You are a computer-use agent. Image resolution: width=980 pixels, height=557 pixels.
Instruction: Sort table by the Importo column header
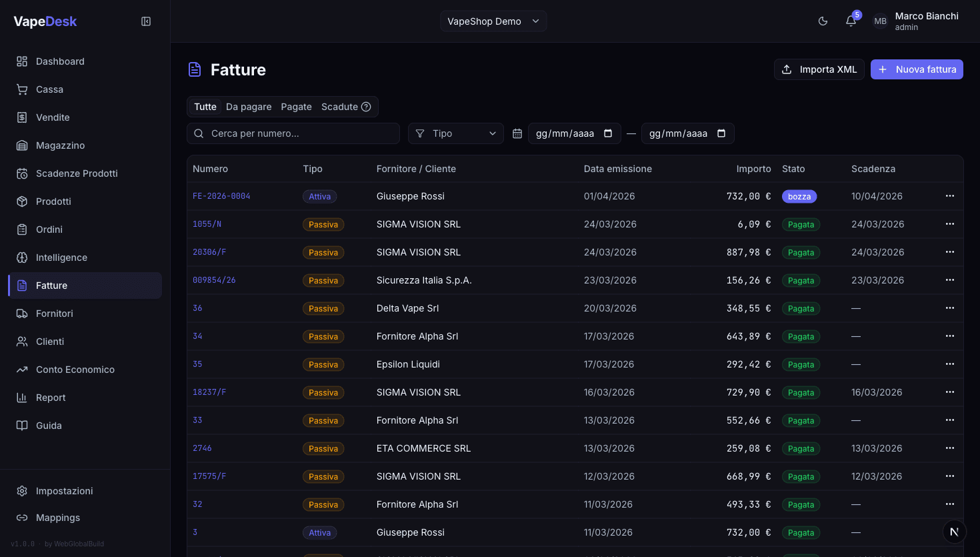point(753,169)
